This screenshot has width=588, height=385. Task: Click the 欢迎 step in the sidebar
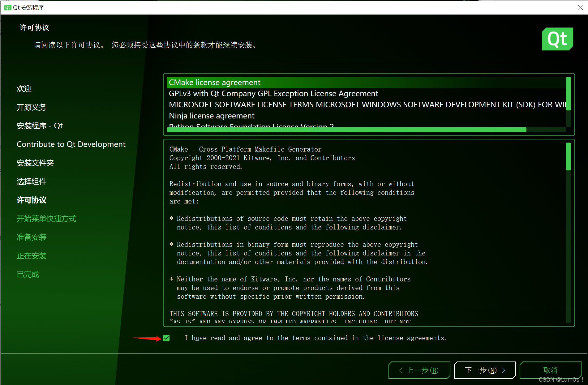pos(24,89)
